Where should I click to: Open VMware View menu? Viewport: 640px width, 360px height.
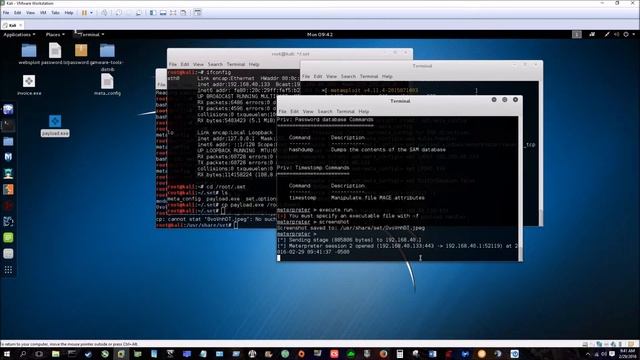click(x=30, y=13)
